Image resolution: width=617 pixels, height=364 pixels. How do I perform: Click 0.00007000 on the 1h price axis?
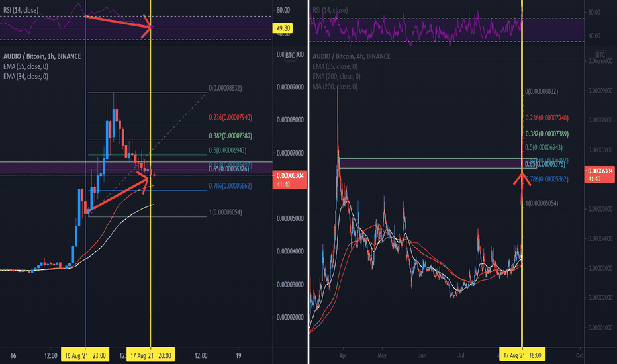(290, 153)
